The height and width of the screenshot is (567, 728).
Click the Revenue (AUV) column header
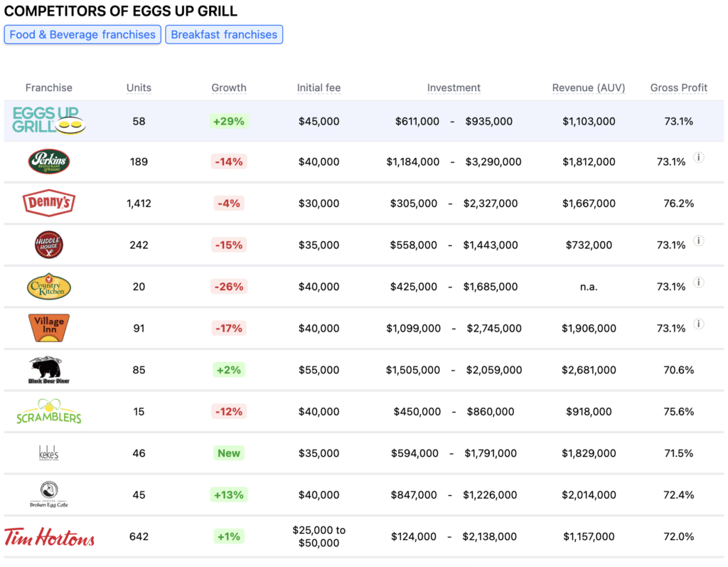(x=589, y=88)
